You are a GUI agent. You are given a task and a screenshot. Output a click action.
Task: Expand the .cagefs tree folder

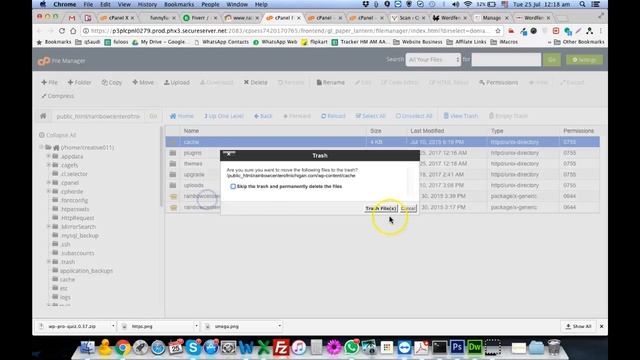pos(49,165)
